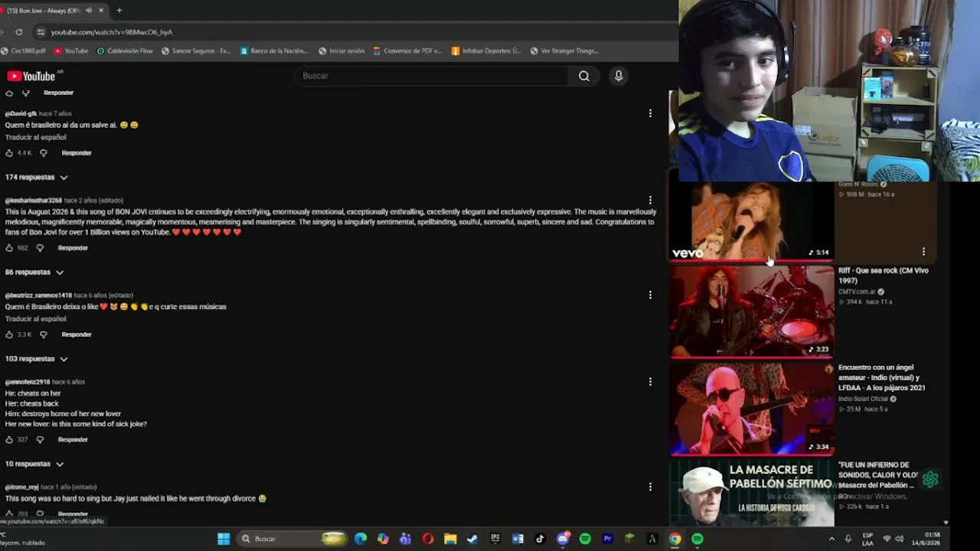The height and width of the screenshot is (551, 980).
Task: Show hidden system tray icons
Action: tap(831, 539)
